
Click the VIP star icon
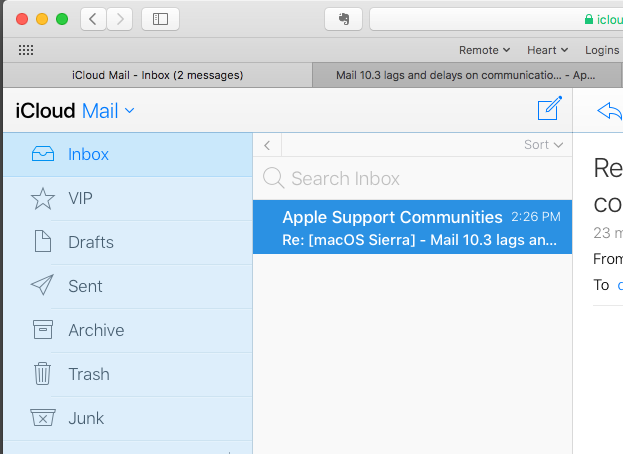click(43, 198)
